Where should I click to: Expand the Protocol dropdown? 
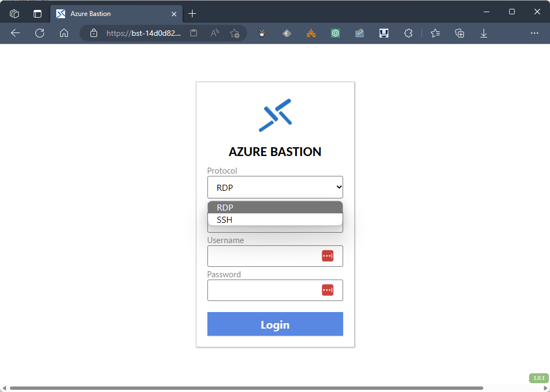(x=275, y=187)
